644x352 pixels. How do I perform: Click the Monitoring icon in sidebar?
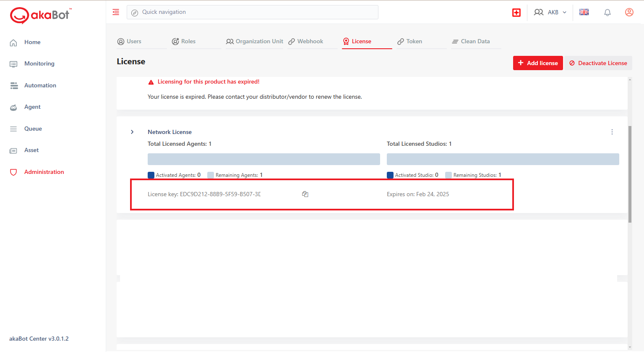13,64
